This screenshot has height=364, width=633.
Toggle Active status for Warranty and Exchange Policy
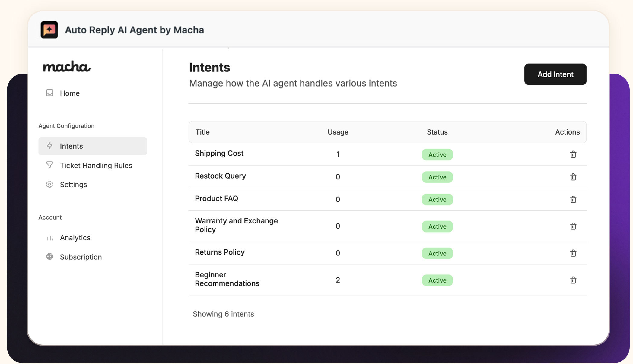click(x=437, y=226)
